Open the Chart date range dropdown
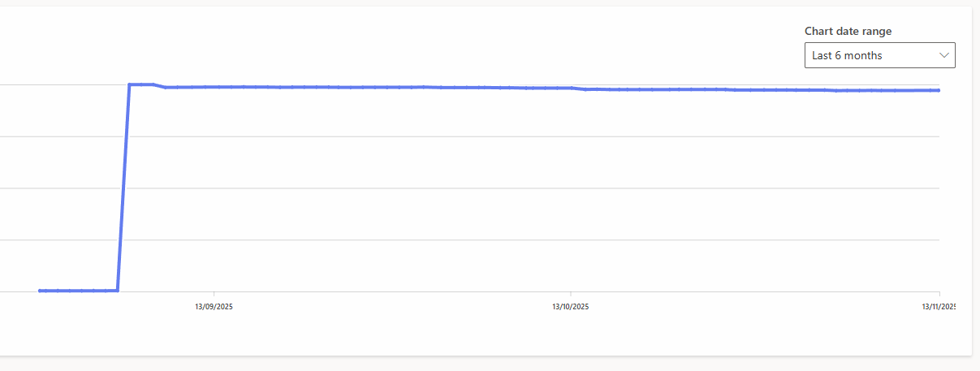Viewport: 980px width, 371px height. pyautogui.click(x=879, y=55)
